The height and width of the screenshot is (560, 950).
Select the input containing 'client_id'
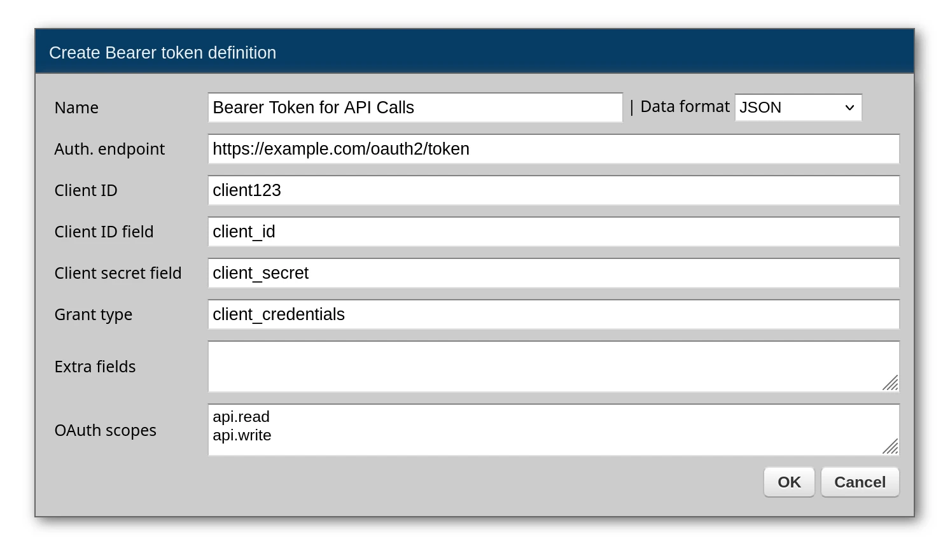554,232
